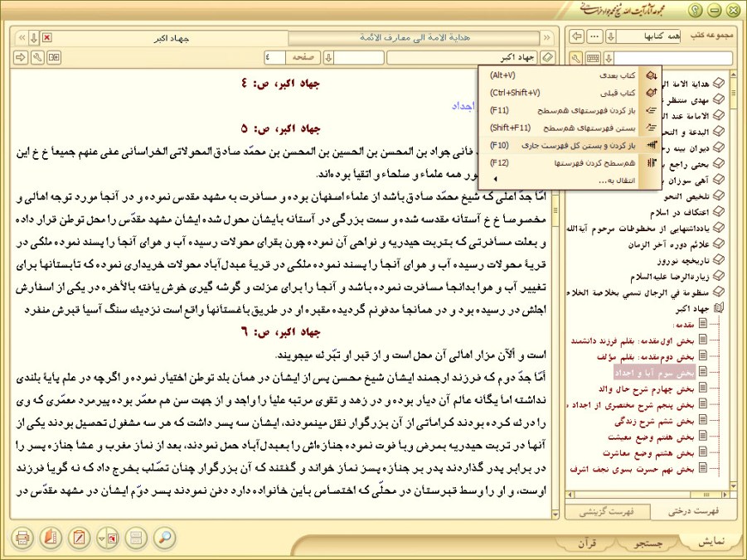
Task: Click the arrow icon at text toolbar's left end
Action: pyautogui.click(x=21, y=58)
